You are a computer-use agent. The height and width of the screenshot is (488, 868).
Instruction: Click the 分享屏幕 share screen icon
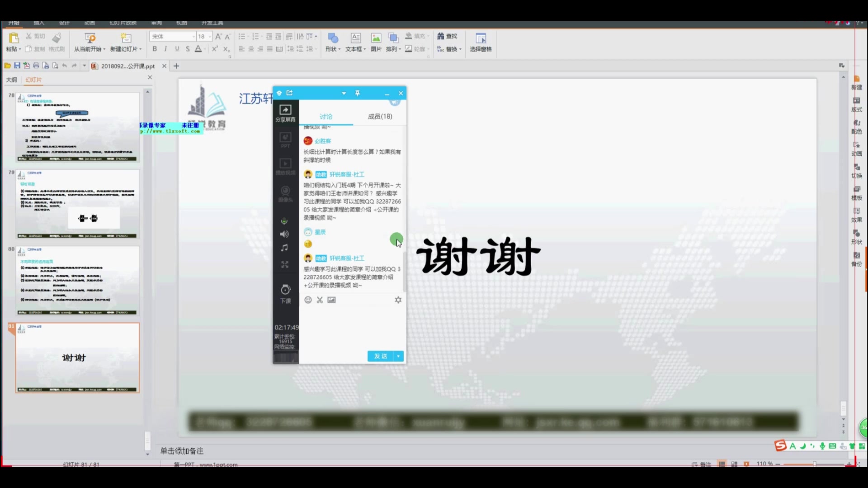285,110
